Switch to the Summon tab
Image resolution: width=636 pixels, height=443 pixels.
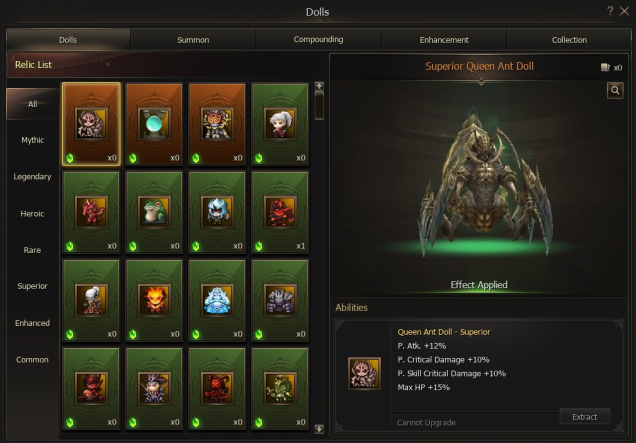pos(193,40)
